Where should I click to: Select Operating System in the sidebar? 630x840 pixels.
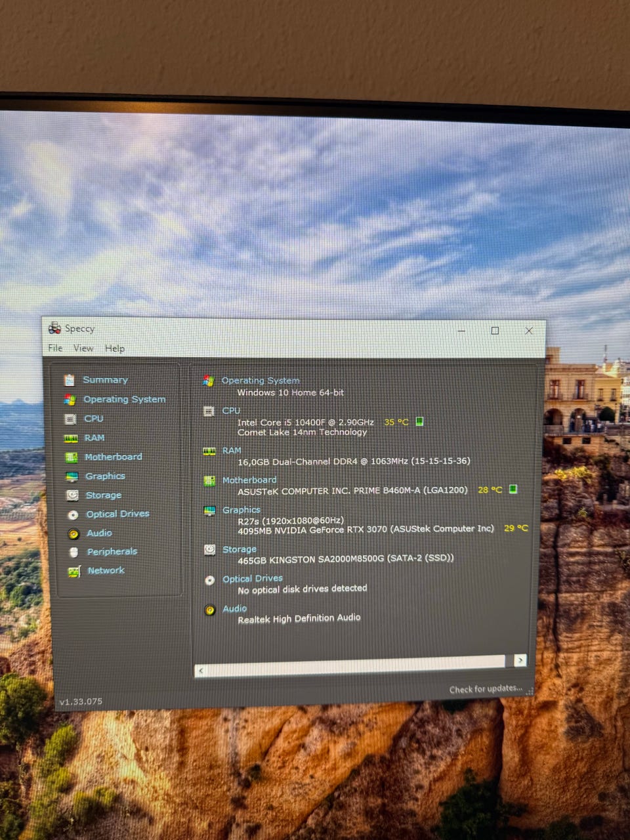pyautogui.click(x=124, y=399)
